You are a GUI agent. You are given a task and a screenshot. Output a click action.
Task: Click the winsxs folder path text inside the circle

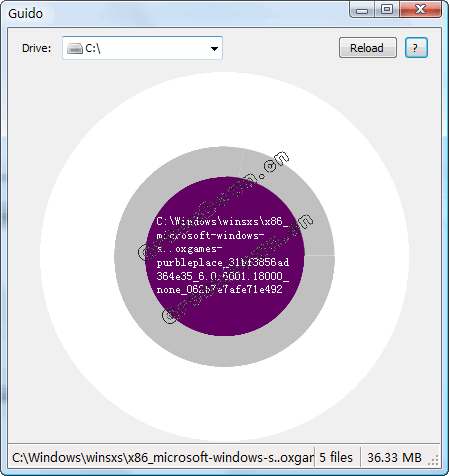click(223, 255)
